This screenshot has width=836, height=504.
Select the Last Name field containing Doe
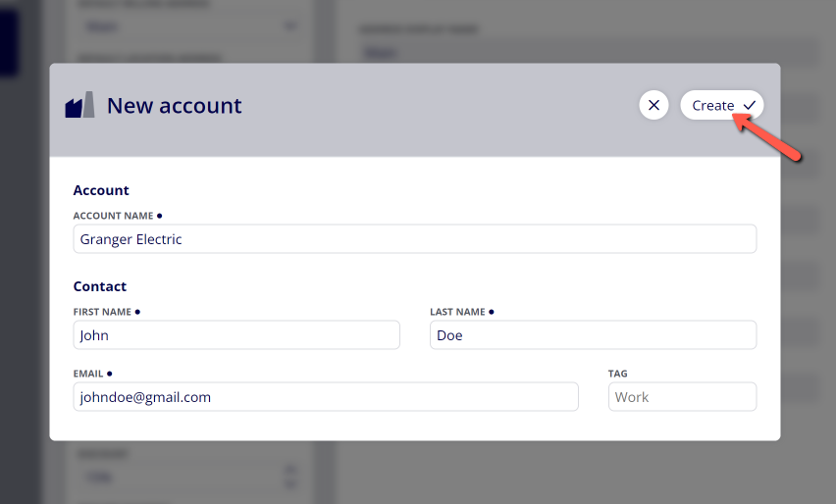coord(593,334)
